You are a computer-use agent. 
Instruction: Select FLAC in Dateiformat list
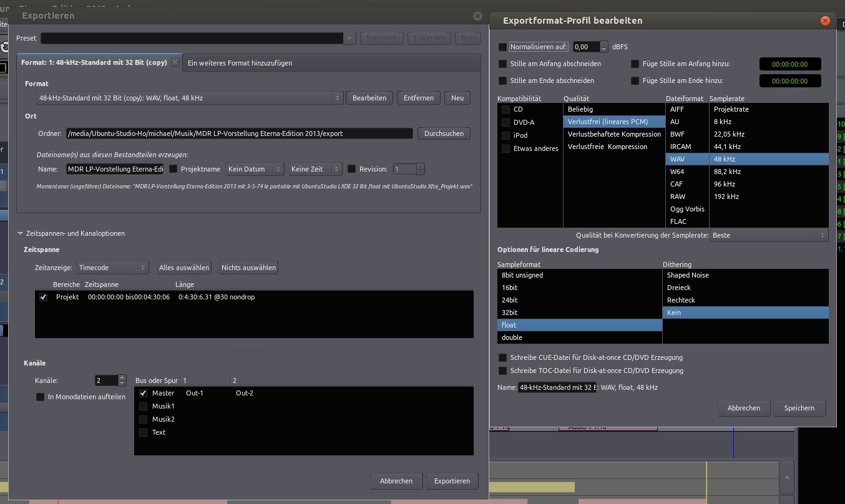click(677, 221)
